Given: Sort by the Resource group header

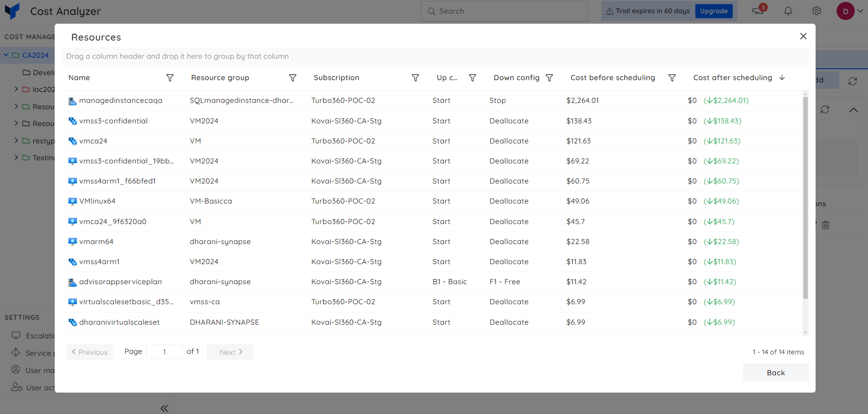Looking at the screenshot, I should pos(220,78).
